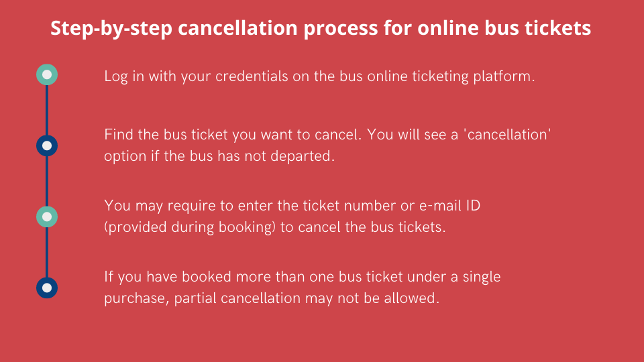
Task: Click the words 'online bus tickets' in title
Action: click(504, 28)
